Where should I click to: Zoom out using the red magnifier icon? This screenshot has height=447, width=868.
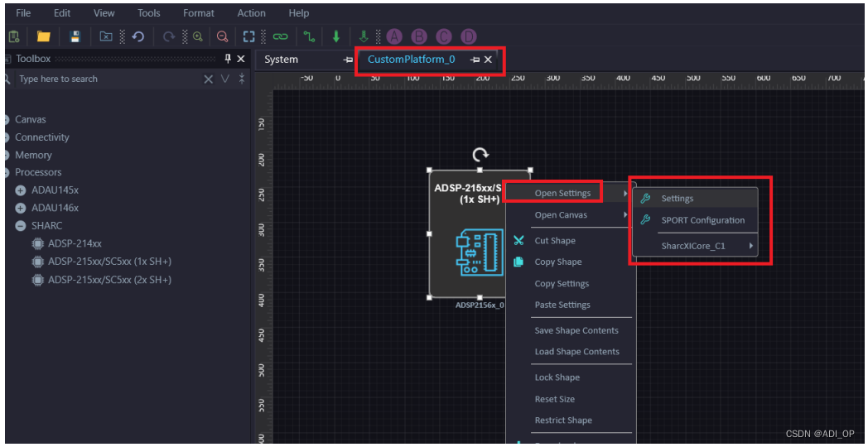point(223,36)
